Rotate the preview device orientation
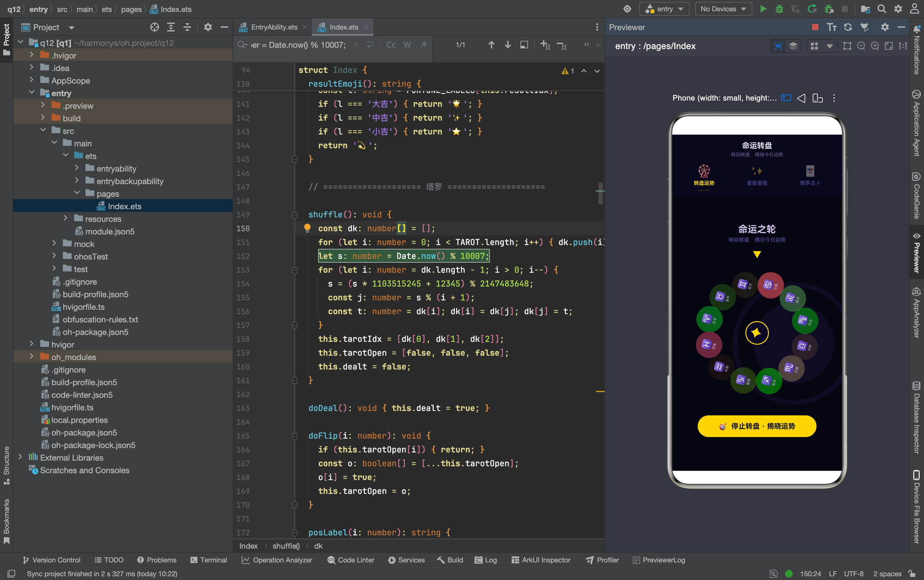The image size is (924, 580). pos(818,98)
